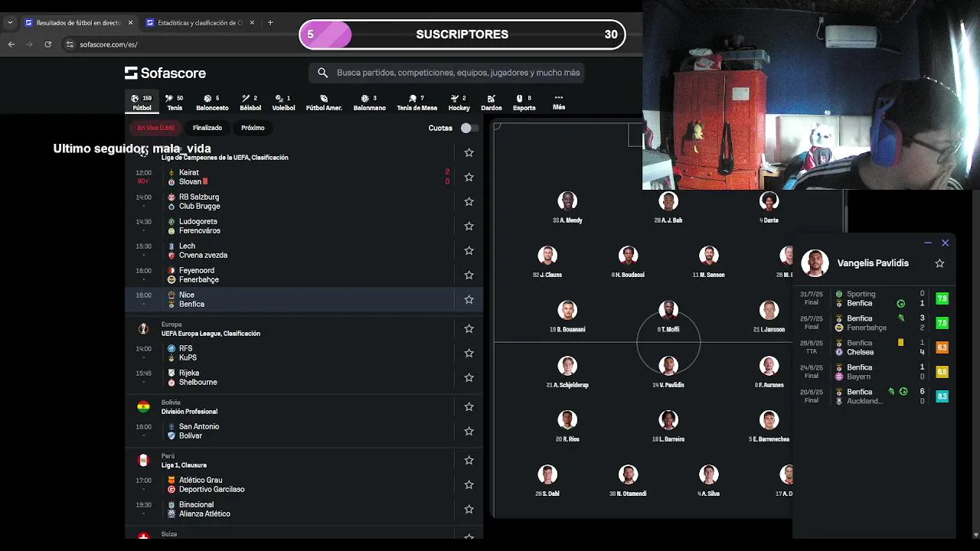Minimize the Vangelis Pavlidis player card
Image resolution: width=980 pixels, height=551 pixels.
click(x=927, y=243)
